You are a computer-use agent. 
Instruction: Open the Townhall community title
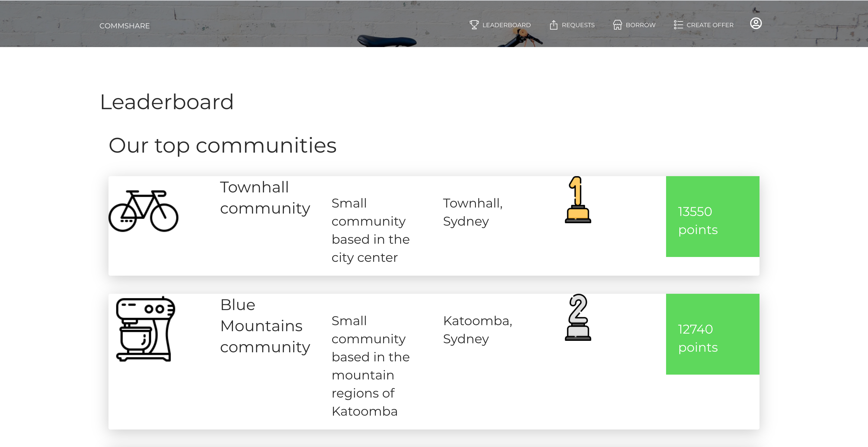tap(265, 198)
